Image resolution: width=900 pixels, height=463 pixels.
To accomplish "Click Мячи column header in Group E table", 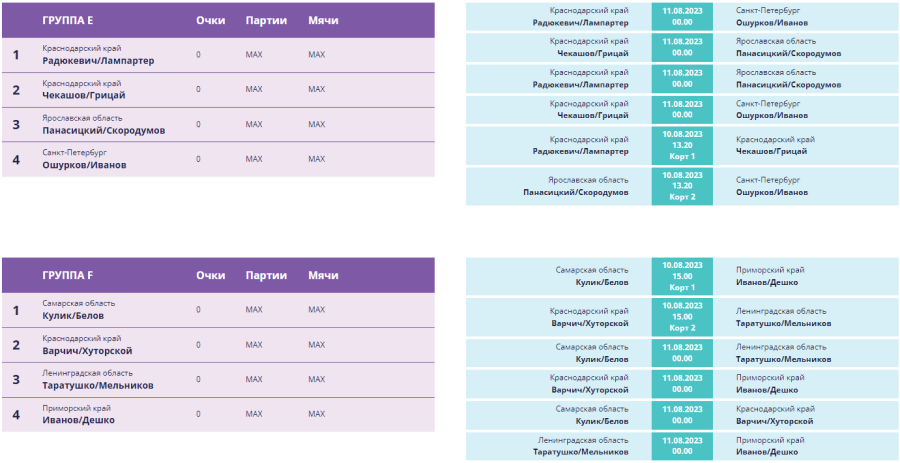I will click(323, 20).
